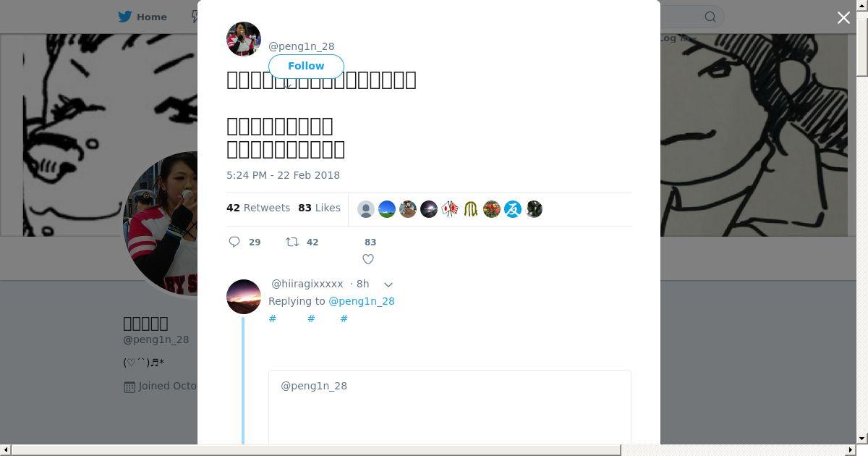The width and height of the screenshot is (868, 456).
Task: Open hiiragixxxxx sunset avatar
Action: point(244,297)
